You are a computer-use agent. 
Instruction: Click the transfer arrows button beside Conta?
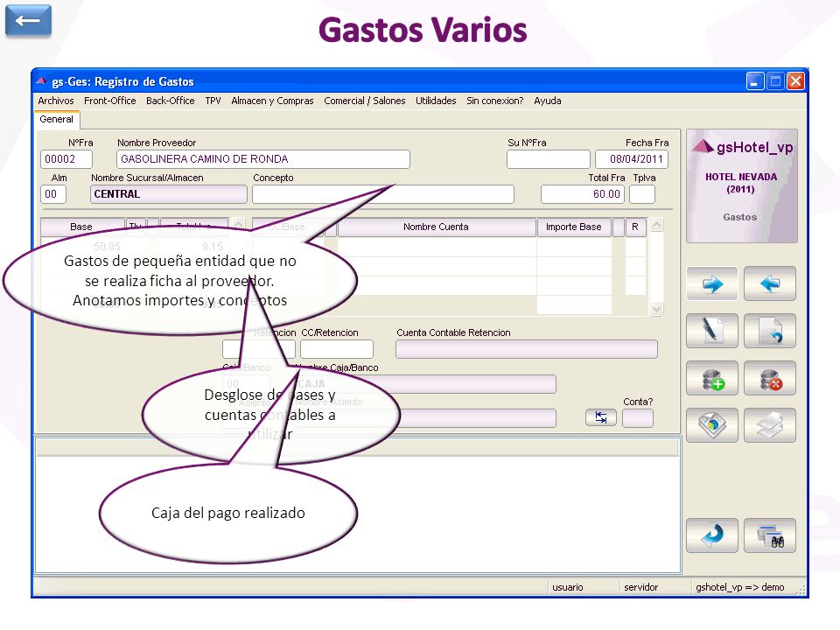click(601, 417)
